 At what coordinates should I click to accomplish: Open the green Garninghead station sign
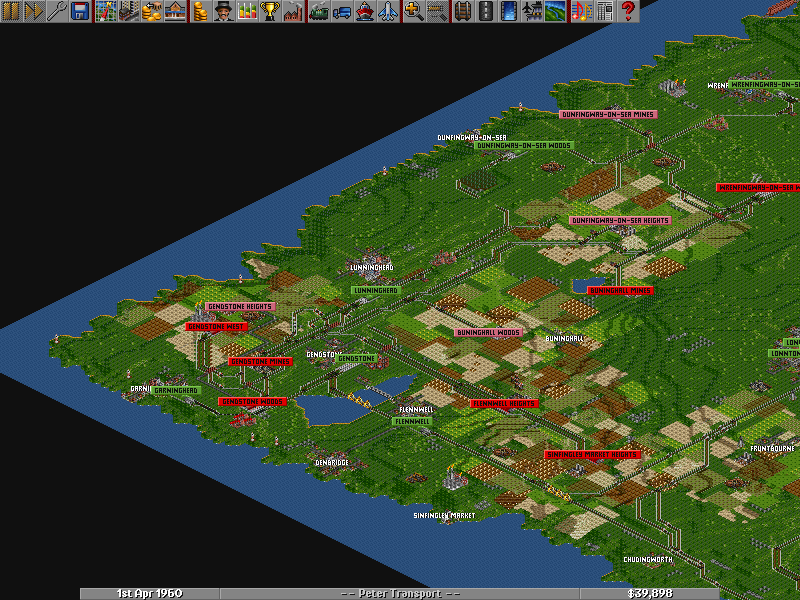click(x=176, y=390)
